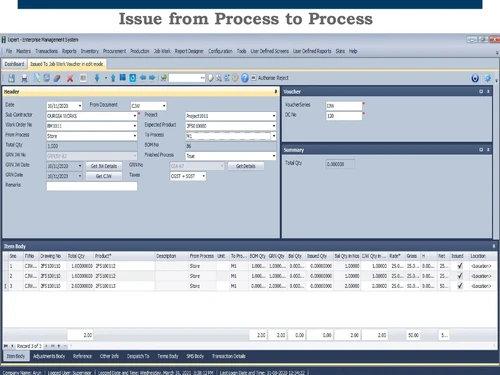Select row 3 product 2FS100113 cell

124,286
